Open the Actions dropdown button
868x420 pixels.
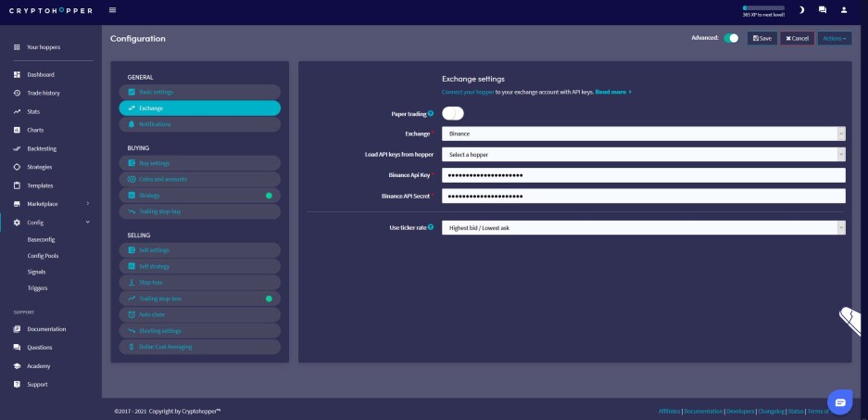coord(835,38)
